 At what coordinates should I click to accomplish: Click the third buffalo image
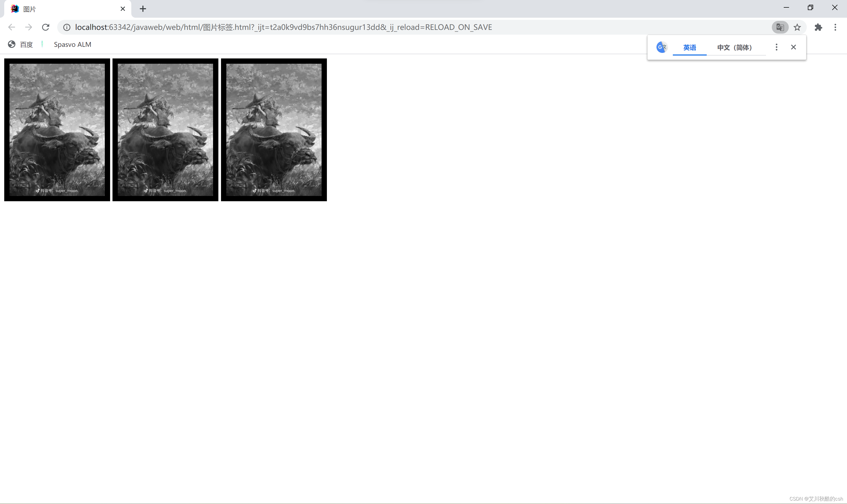pyautogui.click(x=274, y=130)
